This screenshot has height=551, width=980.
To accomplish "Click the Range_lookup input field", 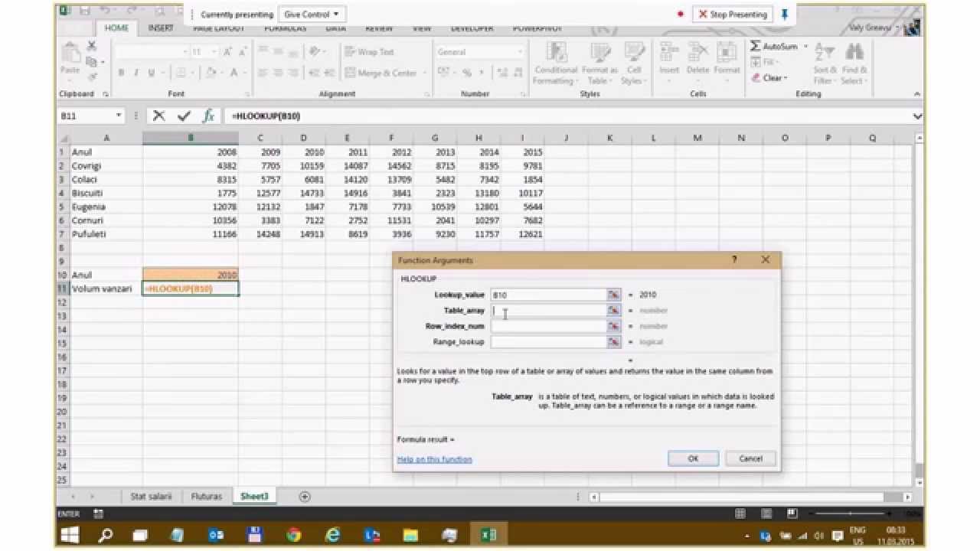I will click(x=549, y=342).
